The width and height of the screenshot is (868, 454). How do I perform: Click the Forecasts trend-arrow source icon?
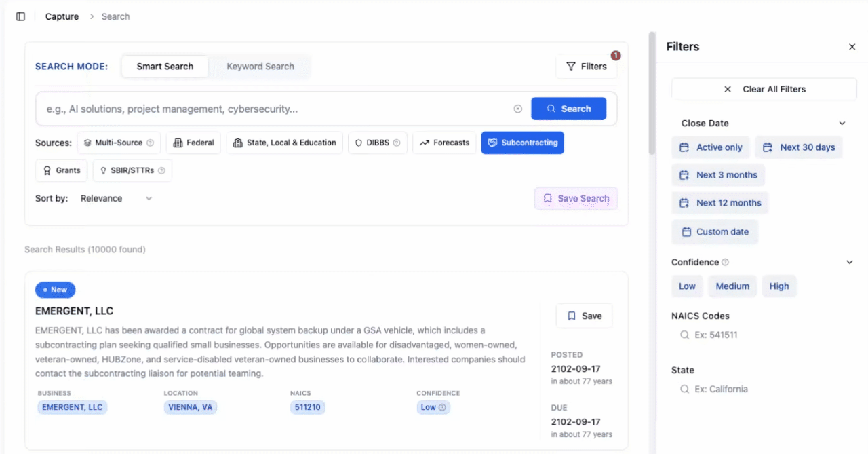(428, 143)
